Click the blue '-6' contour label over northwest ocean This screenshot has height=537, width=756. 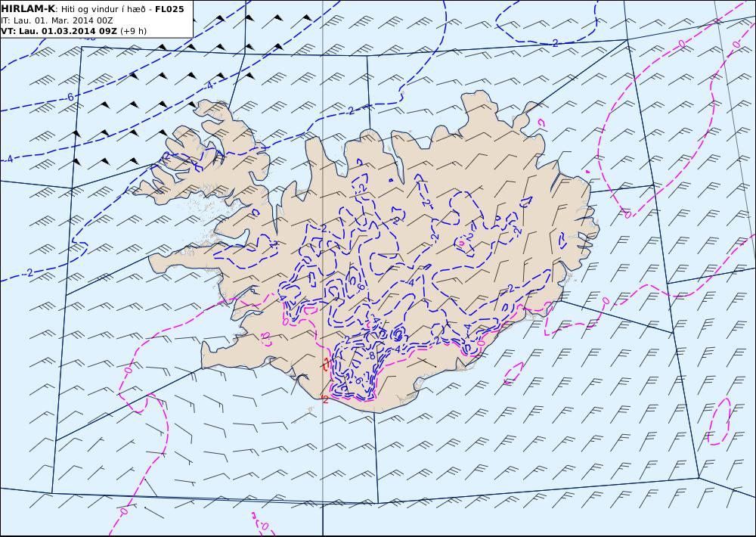pyautogui.click(x=70, y=97)
